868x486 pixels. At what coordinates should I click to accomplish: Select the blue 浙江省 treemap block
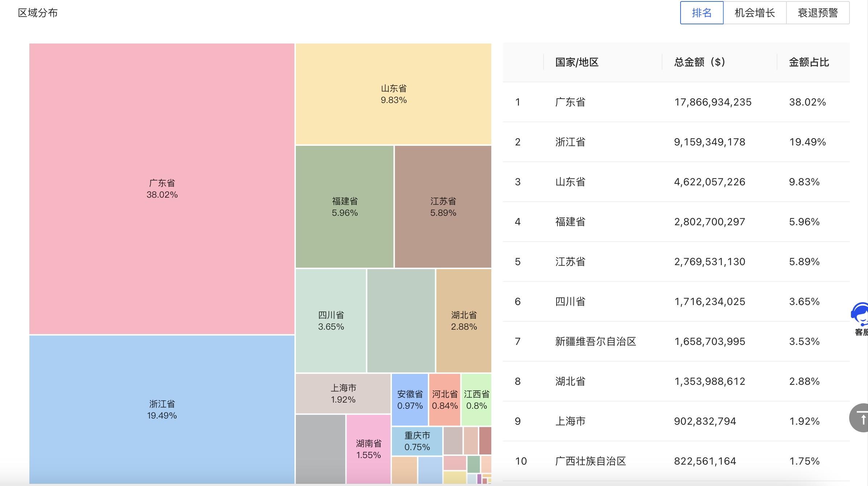point(162,409)
